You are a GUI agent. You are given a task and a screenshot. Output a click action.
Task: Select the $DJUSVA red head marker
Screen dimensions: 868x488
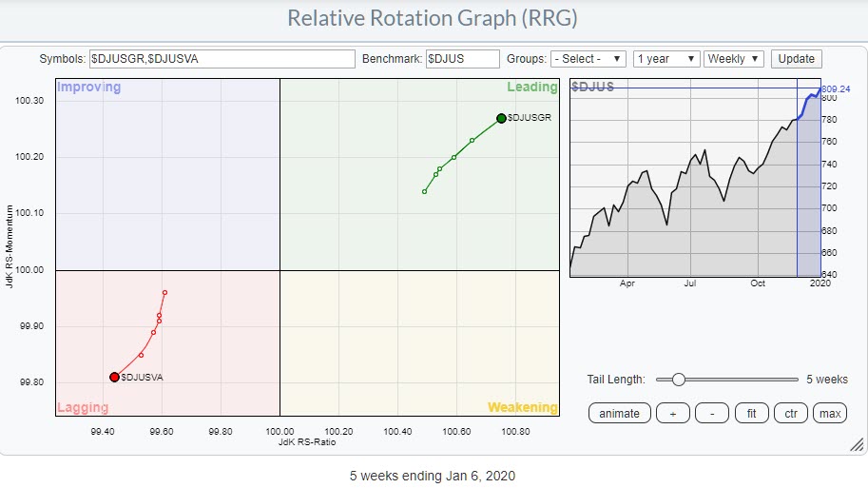pyautogui.click(x=114, y=377)
